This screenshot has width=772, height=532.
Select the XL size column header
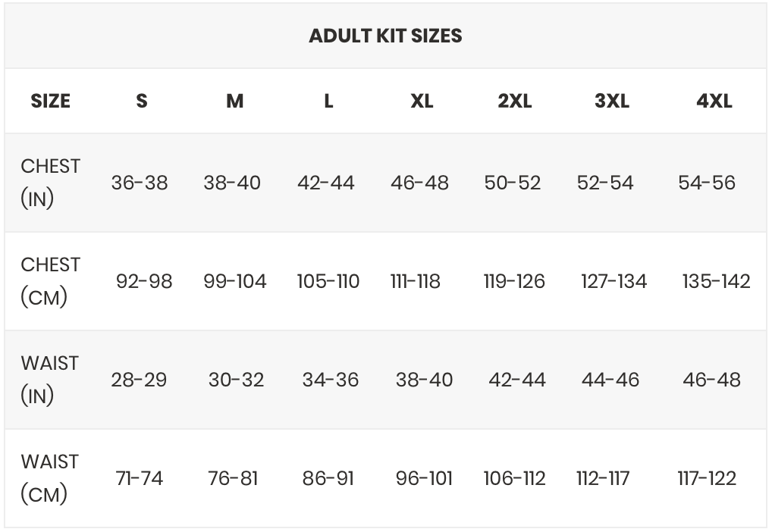coord(422,101)
